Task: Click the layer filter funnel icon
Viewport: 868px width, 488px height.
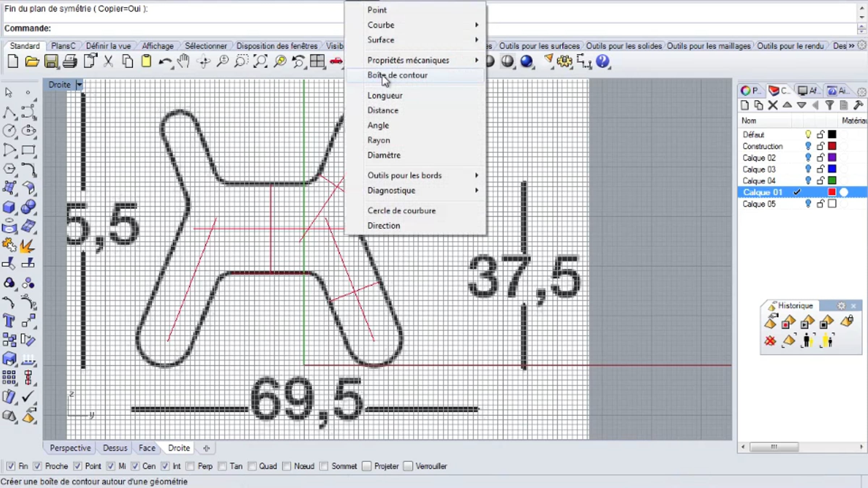Action: point(830,105)
